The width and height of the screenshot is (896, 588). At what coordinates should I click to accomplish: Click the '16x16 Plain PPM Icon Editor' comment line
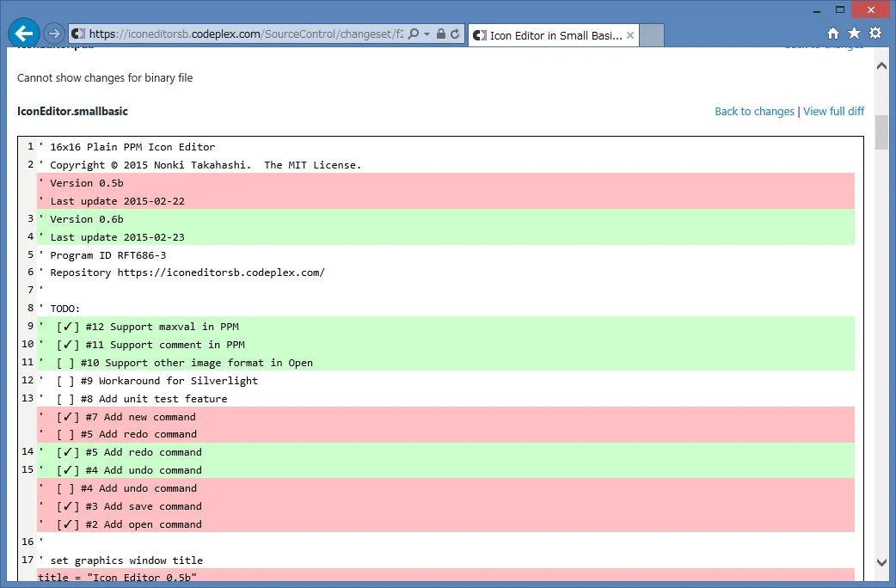pyautogui.click(x=446, y=147)
